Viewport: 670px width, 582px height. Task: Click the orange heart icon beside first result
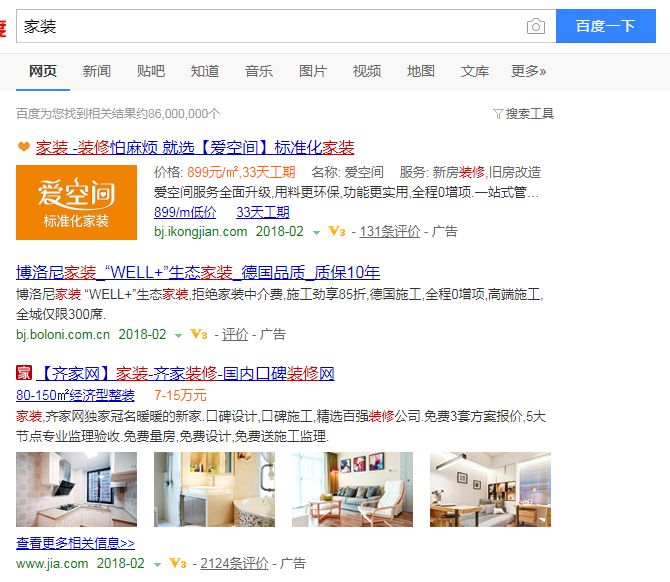(24, 147)
